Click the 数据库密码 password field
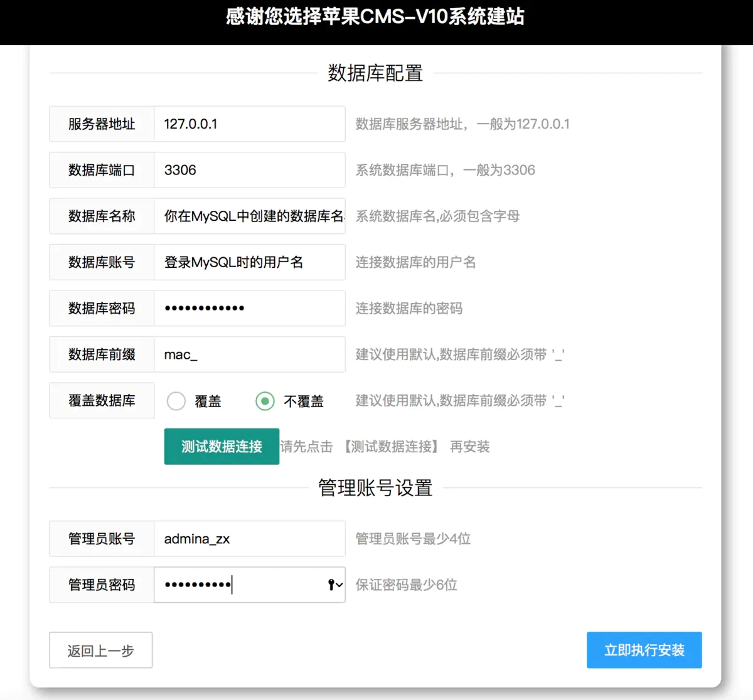This screenshot has width=753, height=700. [250, 308]
